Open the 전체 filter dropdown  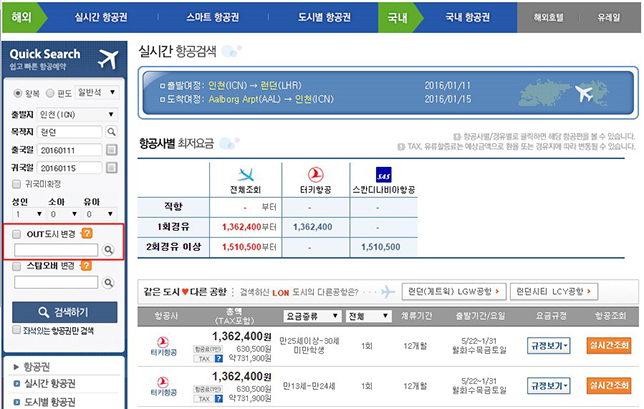(368, 316)
